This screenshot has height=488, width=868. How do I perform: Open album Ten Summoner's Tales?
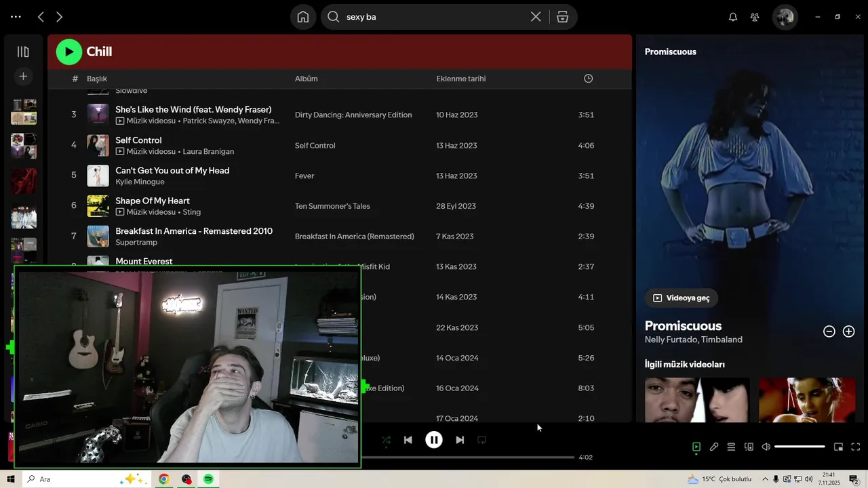(332, 206)
